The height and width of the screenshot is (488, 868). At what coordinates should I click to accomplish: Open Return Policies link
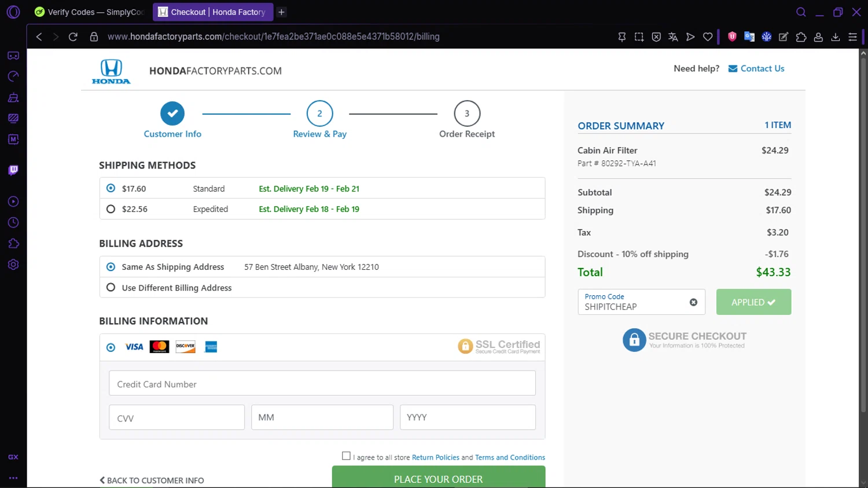point(435,457)
